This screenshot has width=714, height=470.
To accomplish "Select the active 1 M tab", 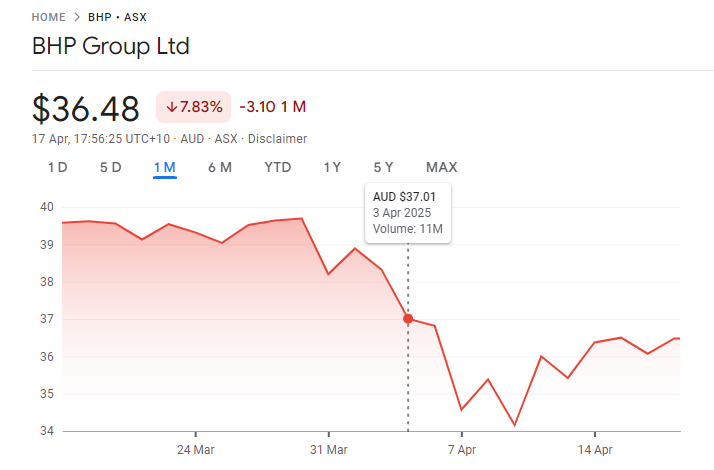I will pos(165,167).
